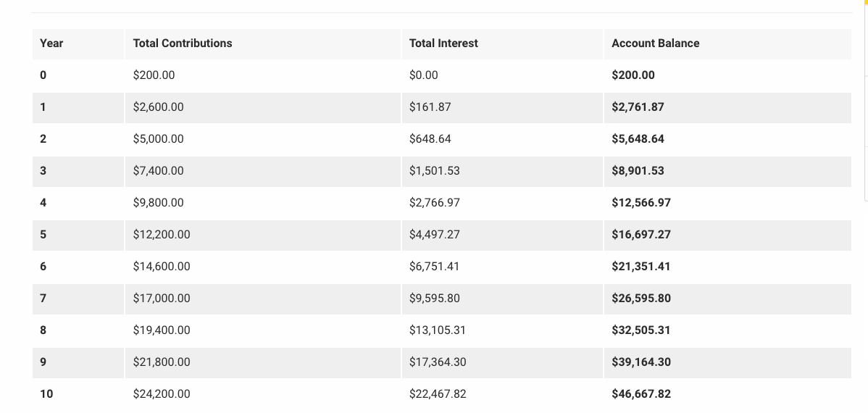Click the $2,600.00 contributions value
This screenshot has height=413, width=868.
(159, 107)
